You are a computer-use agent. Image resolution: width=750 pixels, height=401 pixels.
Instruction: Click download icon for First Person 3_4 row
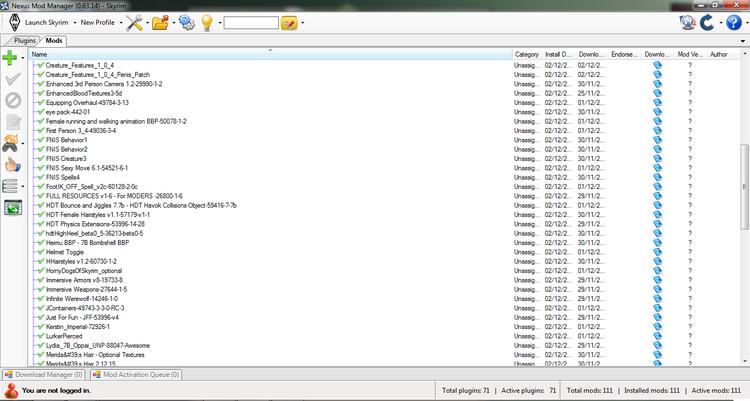(657, 130)
